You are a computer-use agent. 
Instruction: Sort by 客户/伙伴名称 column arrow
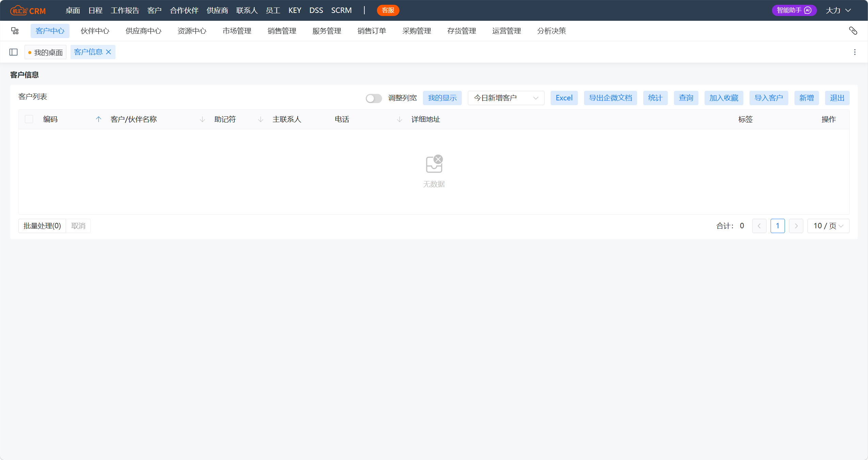pyautogui.click(x=202, y=119)
